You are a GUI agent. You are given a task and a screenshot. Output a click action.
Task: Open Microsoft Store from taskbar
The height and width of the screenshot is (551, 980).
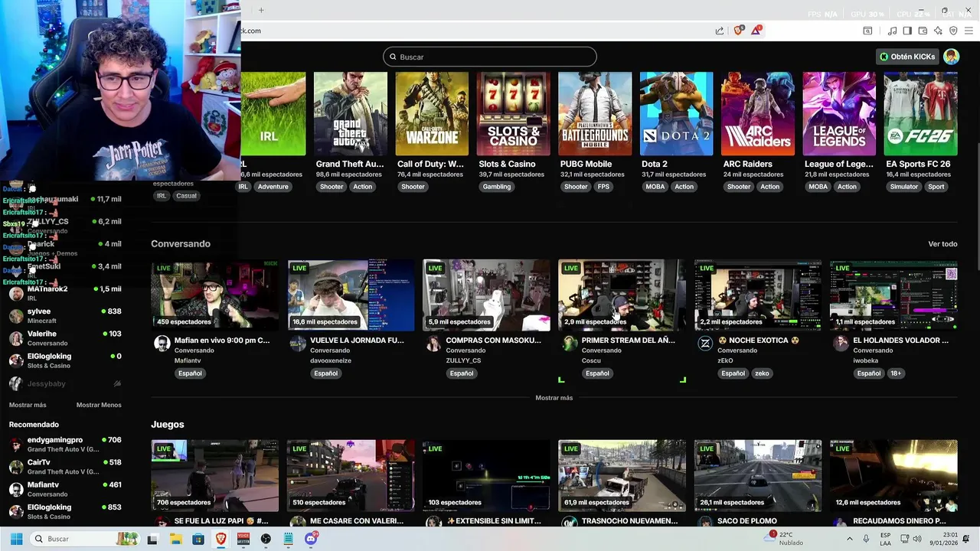click(198, 539)
